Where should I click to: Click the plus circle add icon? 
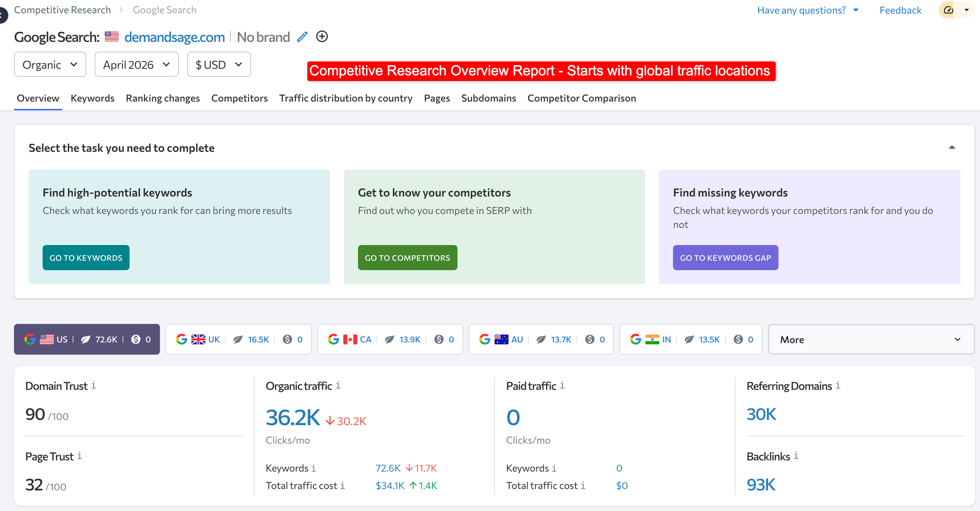322,37
